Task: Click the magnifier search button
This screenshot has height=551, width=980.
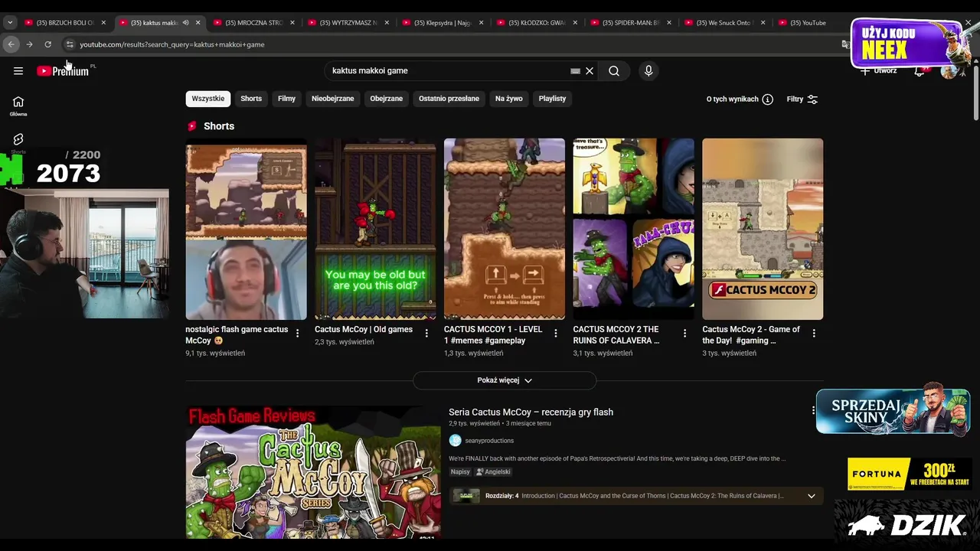Action: coord(614,71)
